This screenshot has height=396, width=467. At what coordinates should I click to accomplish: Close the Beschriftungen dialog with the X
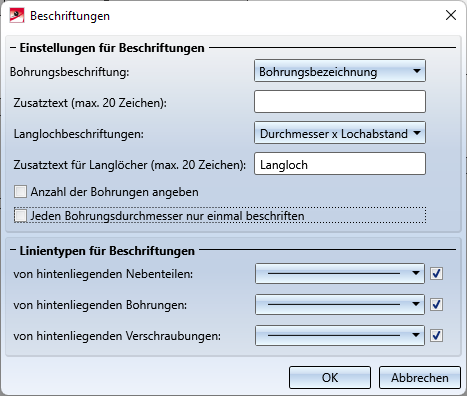[451, 15]
